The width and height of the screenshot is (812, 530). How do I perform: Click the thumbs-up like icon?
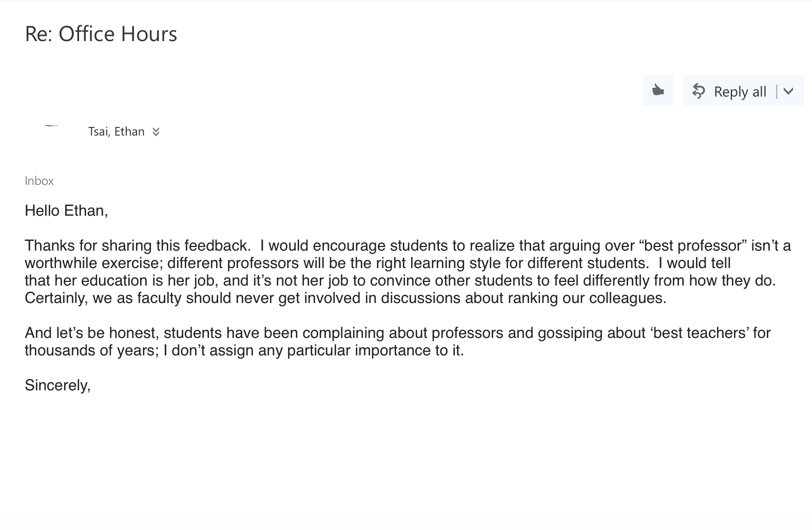(658, 91)
